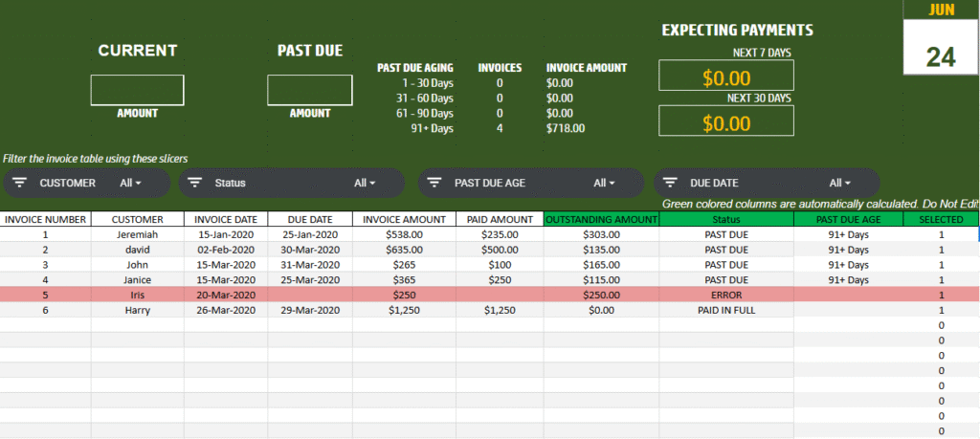Click Harry row's $0.00 outstanding amount
Screen dimensions: 980x439
click(x=601, y=310)
